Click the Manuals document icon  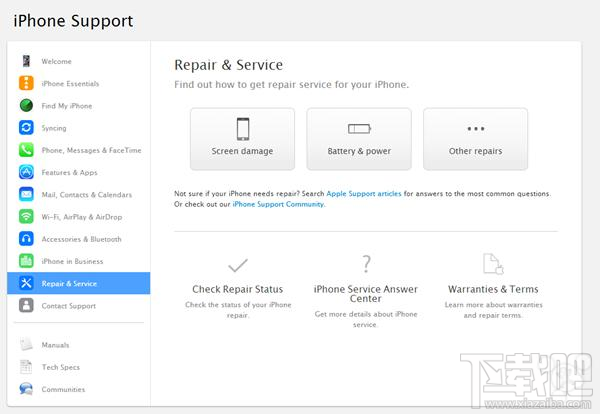pos(26,344)
